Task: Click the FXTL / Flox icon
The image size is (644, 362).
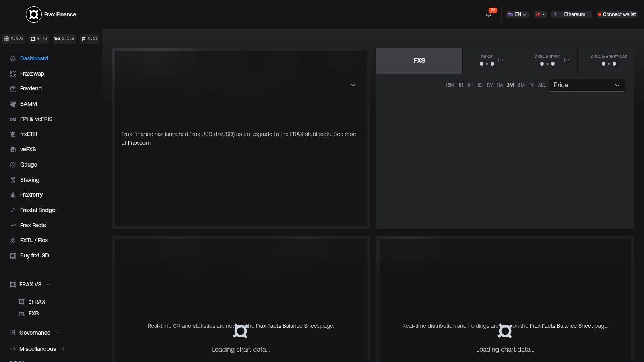Action: click(x=13, y=241)
